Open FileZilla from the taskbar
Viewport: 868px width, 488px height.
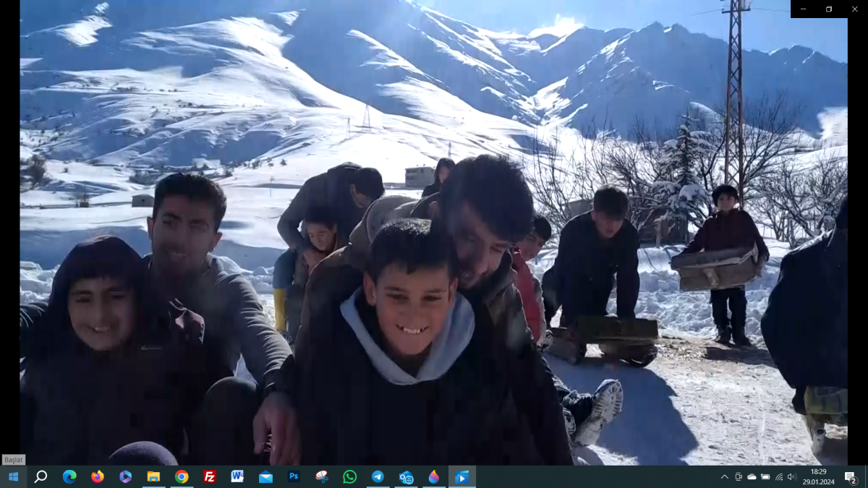(x=210, y=476)
